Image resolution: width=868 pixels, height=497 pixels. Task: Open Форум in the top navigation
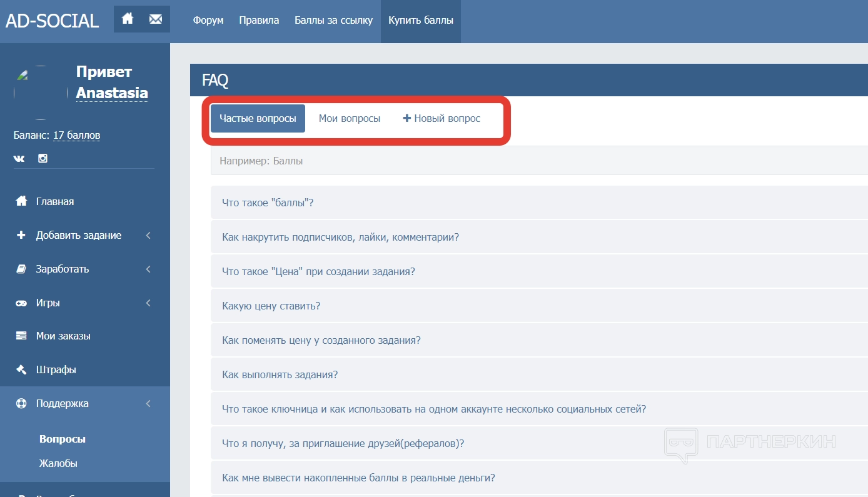coord(208,20)
